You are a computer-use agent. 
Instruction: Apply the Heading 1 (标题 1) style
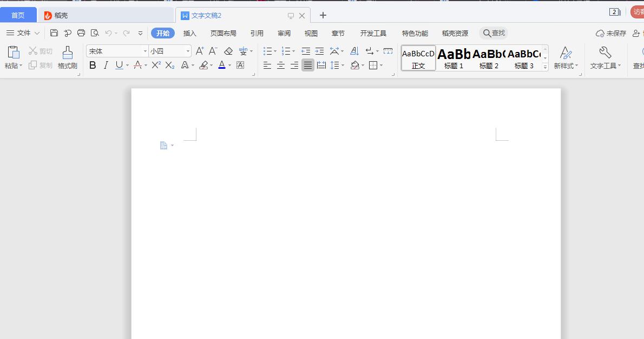tap(454, 58)
